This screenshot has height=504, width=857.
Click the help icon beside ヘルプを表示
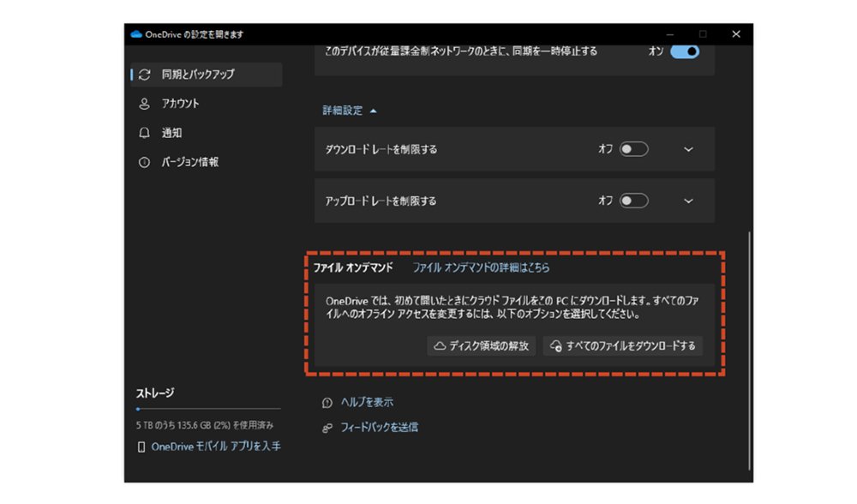coord(327,403)
